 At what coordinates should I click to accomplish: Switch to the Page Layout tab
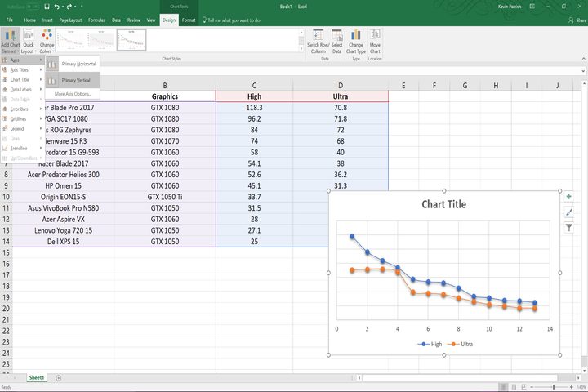point(70,20)
